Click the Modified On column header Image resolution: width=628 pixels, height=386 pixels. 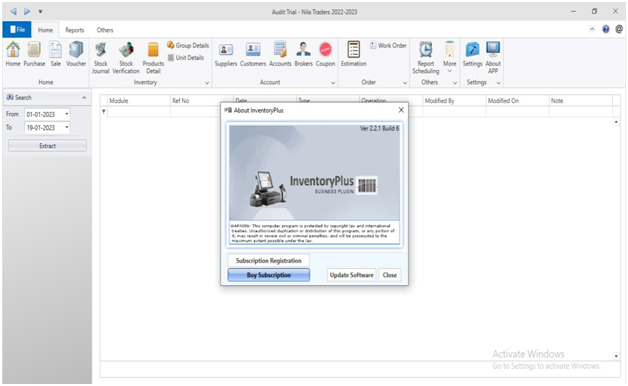pyautogui.click(x=517, y=101)
